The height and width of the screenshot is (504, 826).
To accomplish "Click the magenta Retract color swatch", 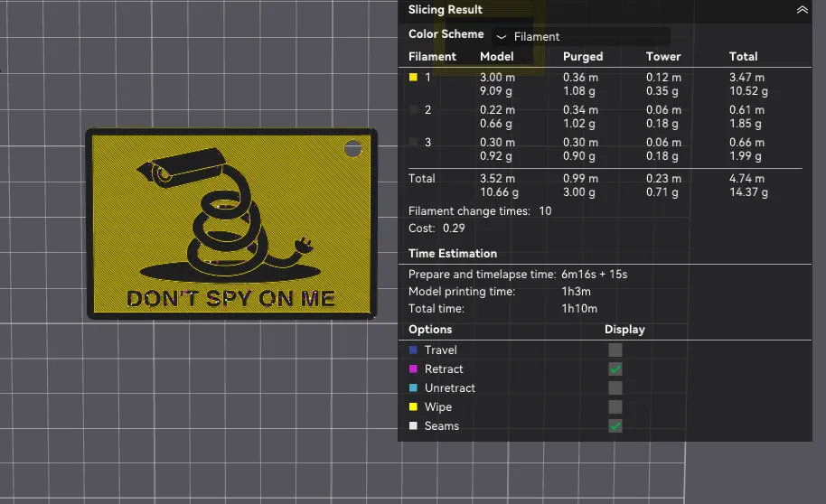I will click(x=413, y=369).
